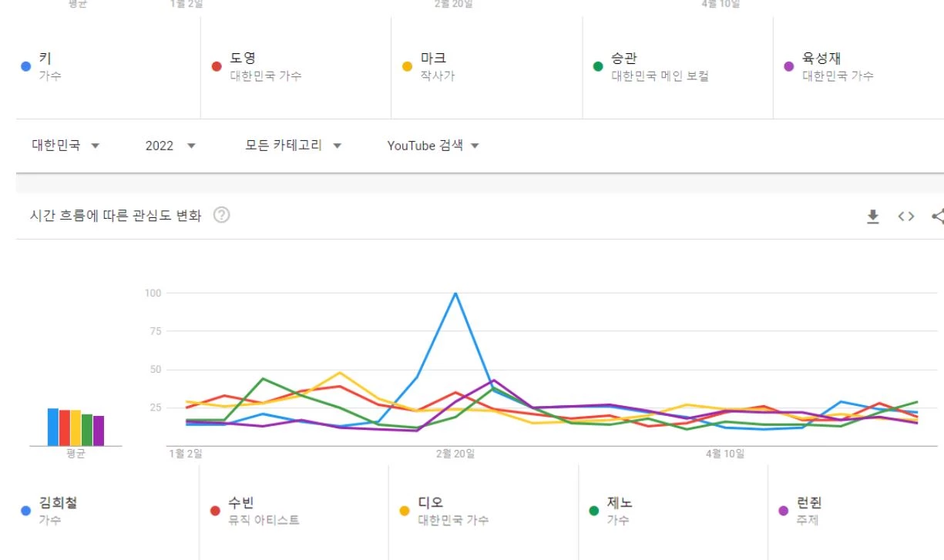Open the YouTube 검색 type dropdown
The height and width of the screenshot is (560, 944).
pyautogui.click(x=433, y=146)
